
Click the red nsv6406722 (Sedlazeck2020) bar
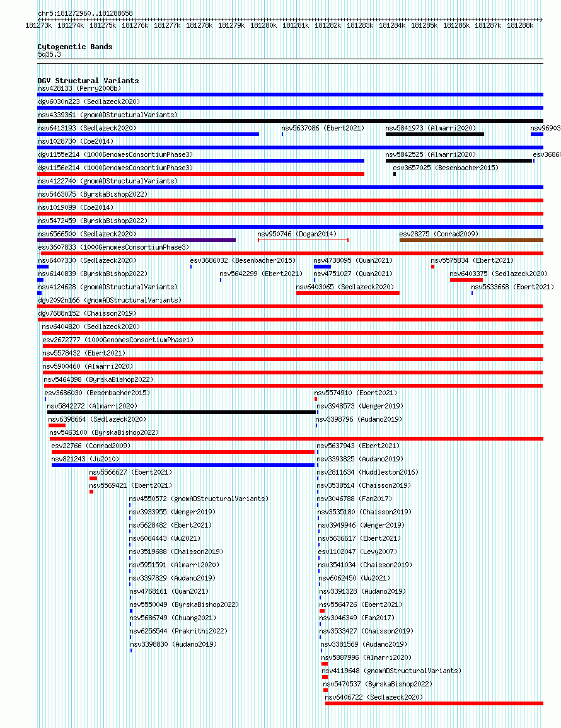coord(434,703)
